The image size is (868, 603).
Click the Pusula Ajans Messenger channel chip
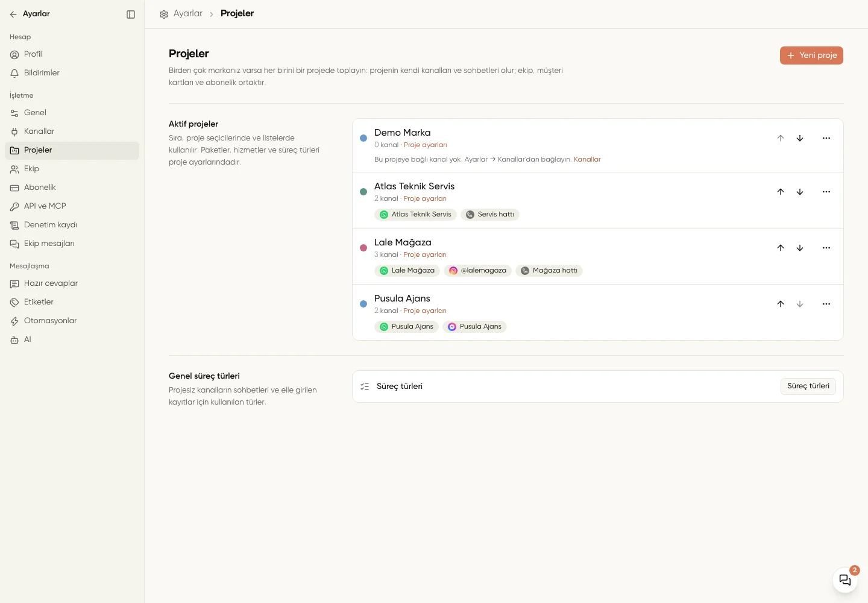474,327
